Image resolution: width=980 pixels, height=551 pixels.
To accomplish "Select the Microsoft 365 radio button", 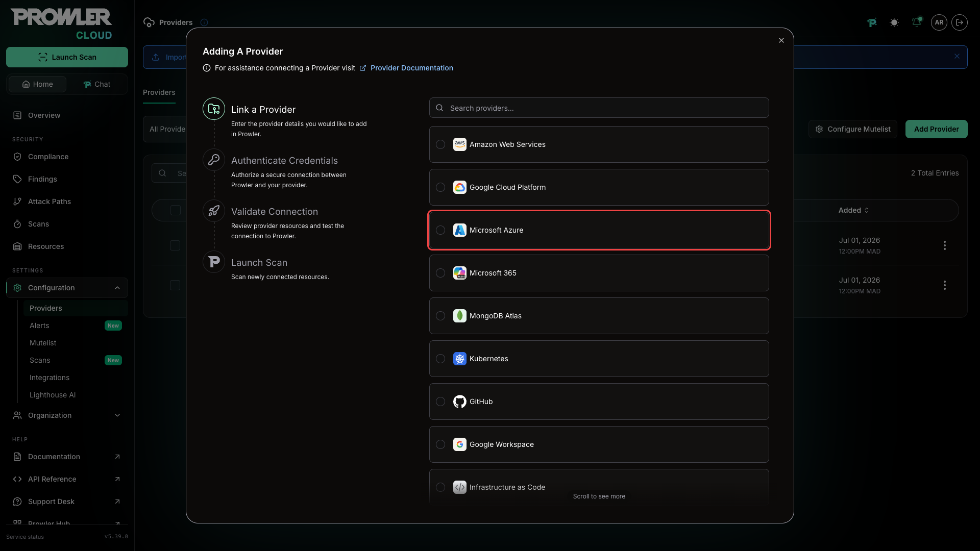I will (440, 273).
